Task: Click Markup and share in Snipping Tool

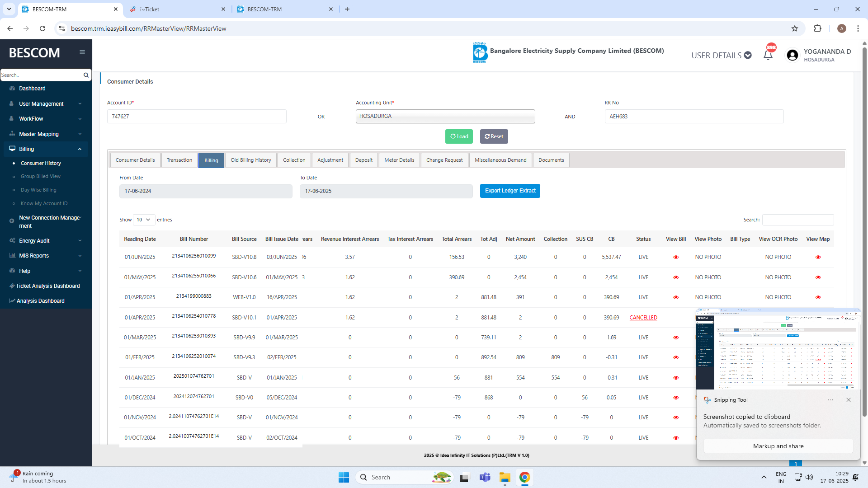Action: tap(778, 446)
